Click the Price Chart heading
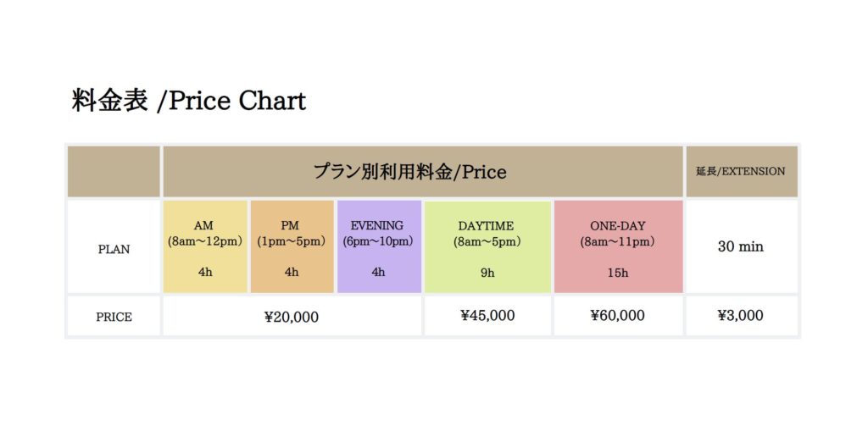Viewport: 868px width, 442px height. 188,102
